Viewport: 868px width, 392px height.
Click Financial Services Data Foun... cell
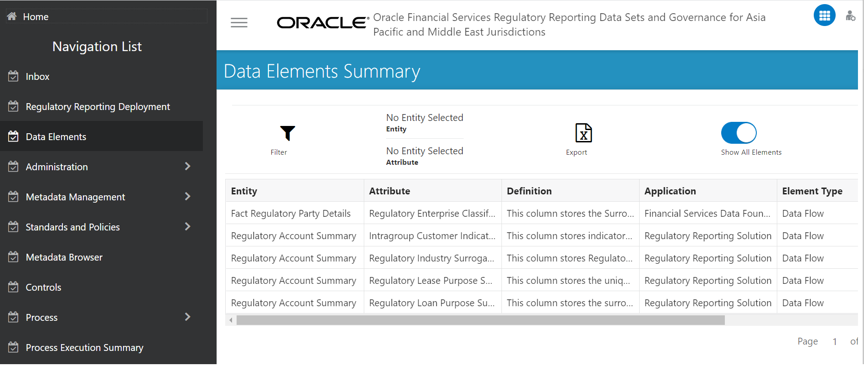[708, 213]
